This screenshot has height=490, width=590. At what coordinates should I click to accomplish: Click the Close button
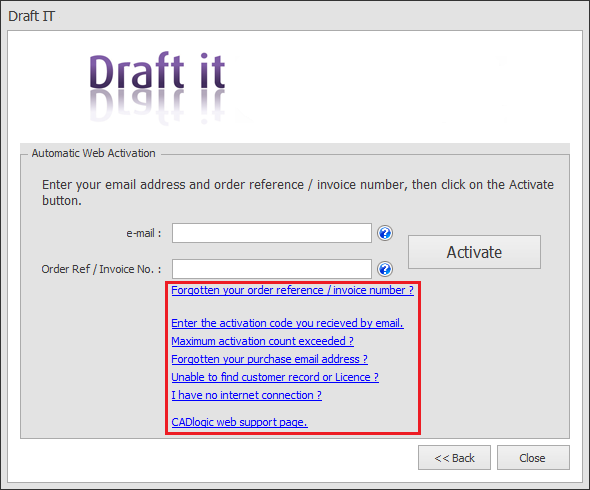[x=533, y=458]
